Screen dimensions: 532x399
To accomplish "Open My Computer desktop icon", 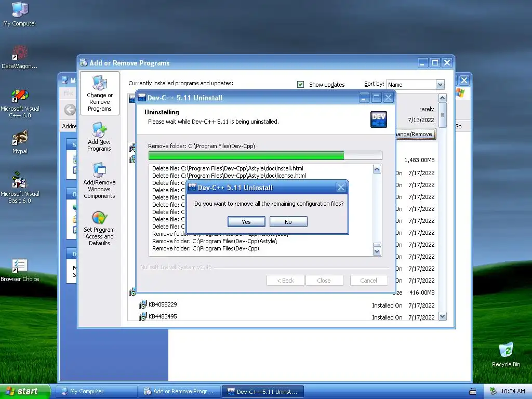I will coord(20,14).
